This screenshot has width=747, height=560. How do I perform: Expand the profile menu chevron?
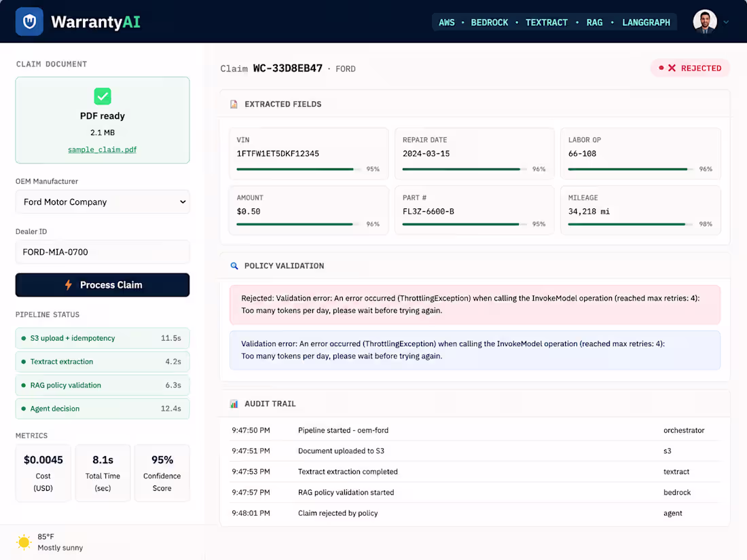click(x=726, y=22)
